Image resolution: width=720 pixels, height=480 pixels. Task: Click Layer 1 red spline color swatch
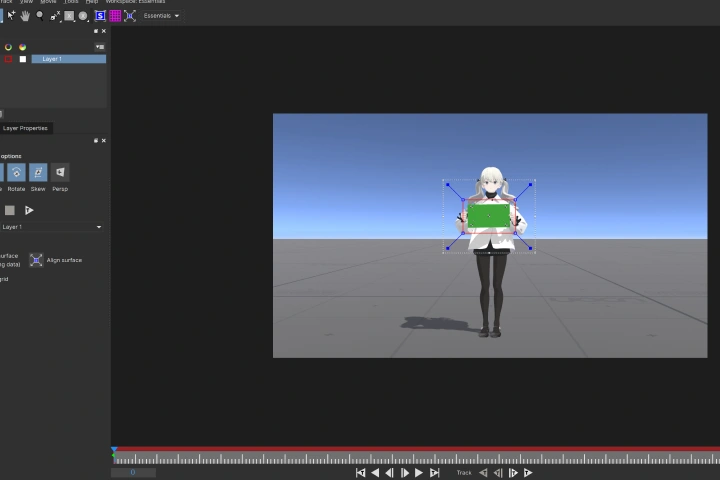[x=8, y=59]
